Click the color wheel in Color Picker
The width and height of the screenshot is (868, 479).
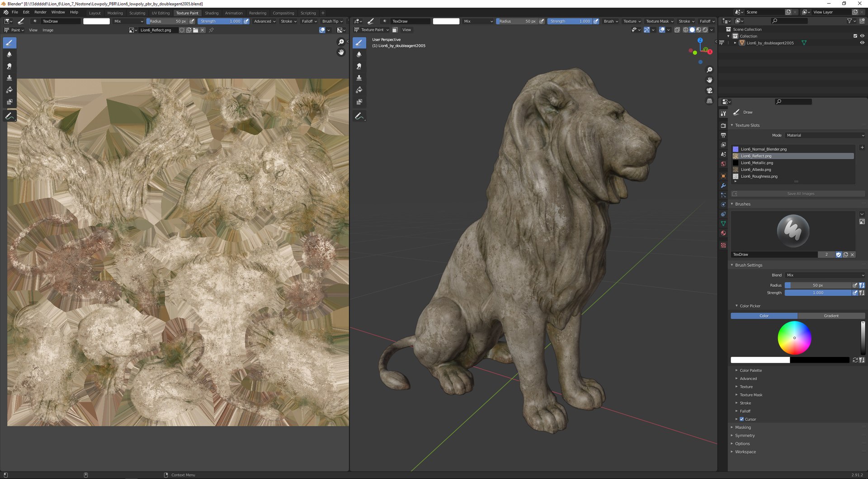click(794, 338)
